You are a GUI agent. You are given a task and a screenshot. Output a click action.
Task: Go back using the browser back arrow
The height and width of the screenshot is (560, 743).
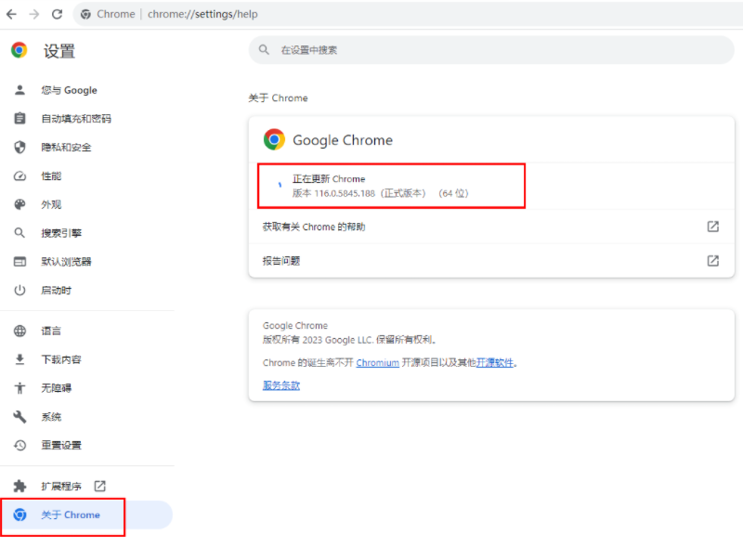click(x=11, y=14)
